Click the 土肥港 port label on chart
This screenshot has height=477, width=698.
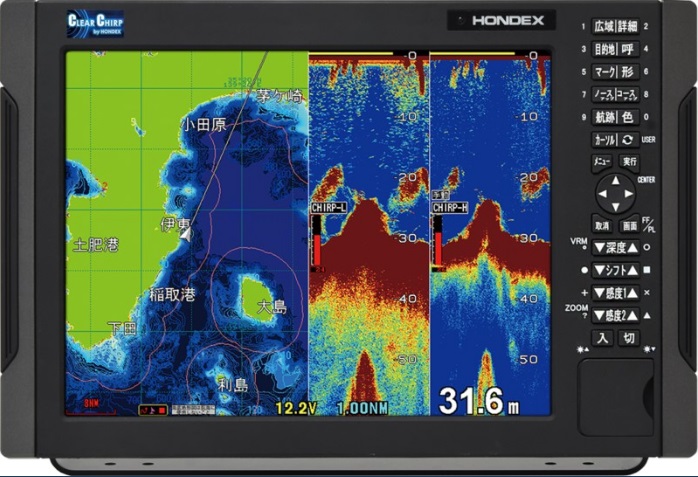tap(96, 245)
